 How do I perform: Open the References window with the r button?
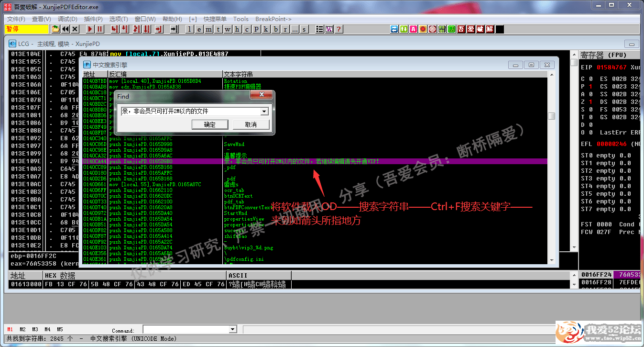point(285,29)
